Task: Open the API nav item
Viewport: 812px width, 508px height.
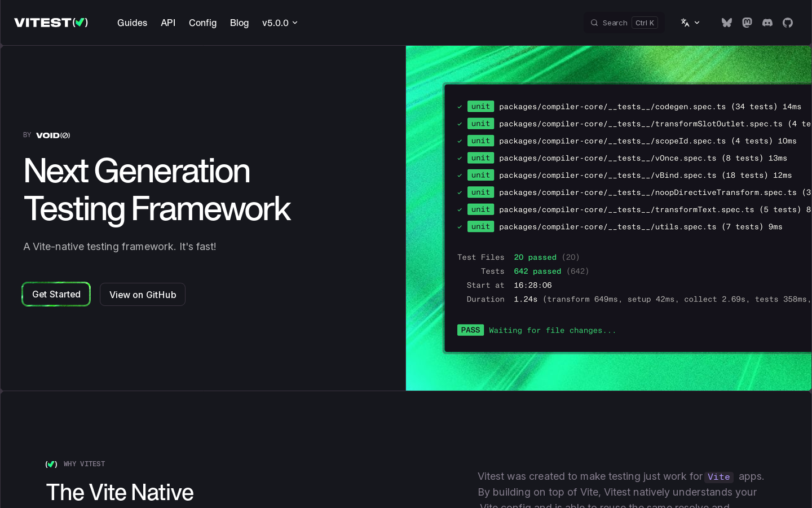Action: tap(168, 23)
